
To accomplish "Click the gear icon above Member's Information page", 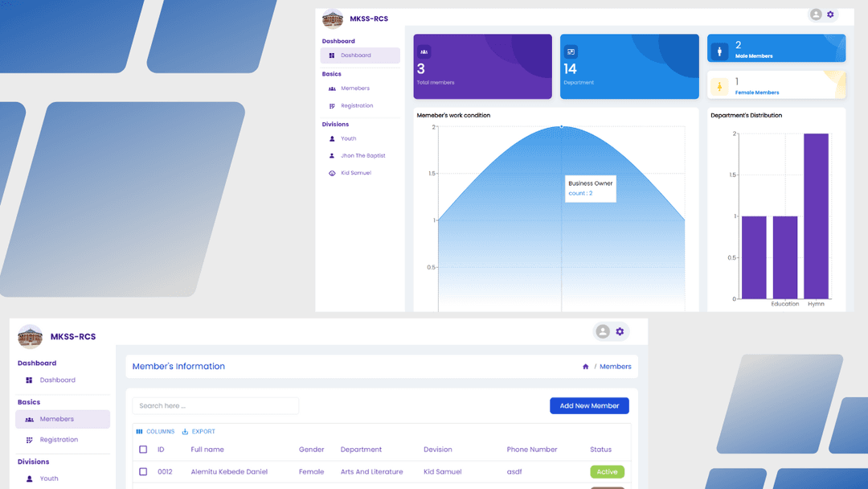I will (620, 331).
